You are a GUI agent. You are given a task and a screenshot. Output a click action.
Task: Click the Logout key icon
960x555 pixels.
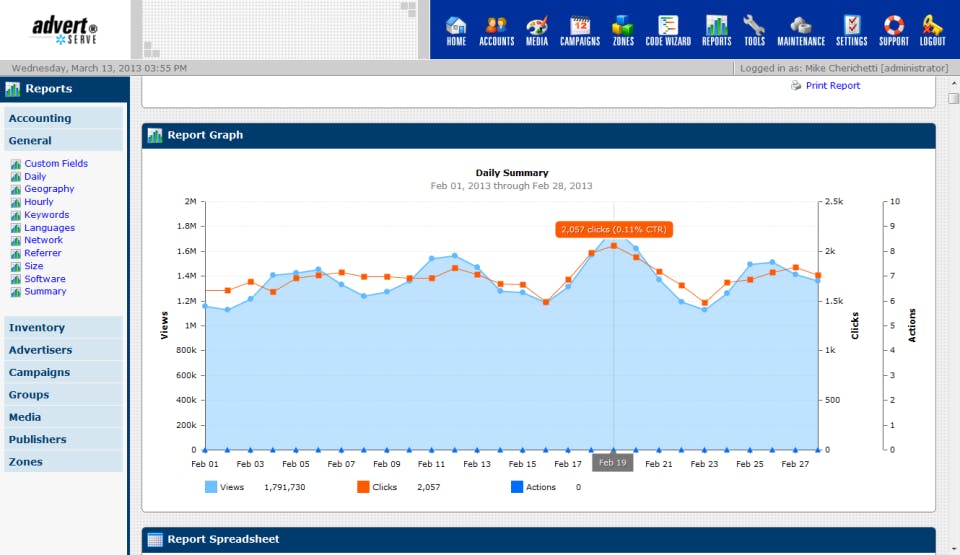(x=932, y=31)
